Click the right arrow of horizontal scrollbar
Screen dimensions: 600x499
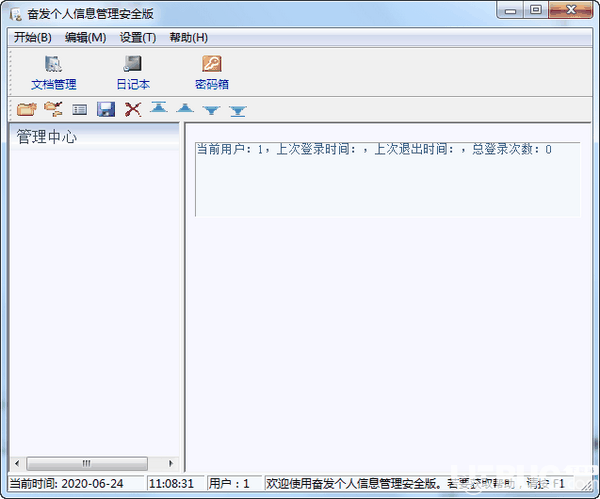click(x=171, y=463)
